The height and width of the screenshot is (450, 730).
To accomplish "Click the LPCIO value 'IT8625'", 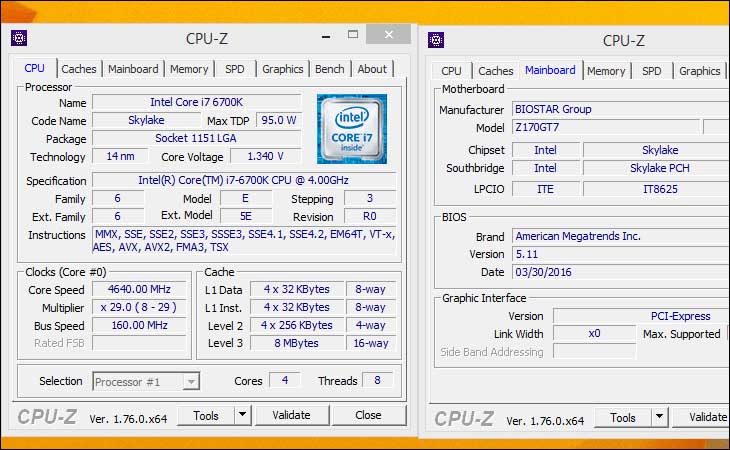I will click(x=656, y=189).
